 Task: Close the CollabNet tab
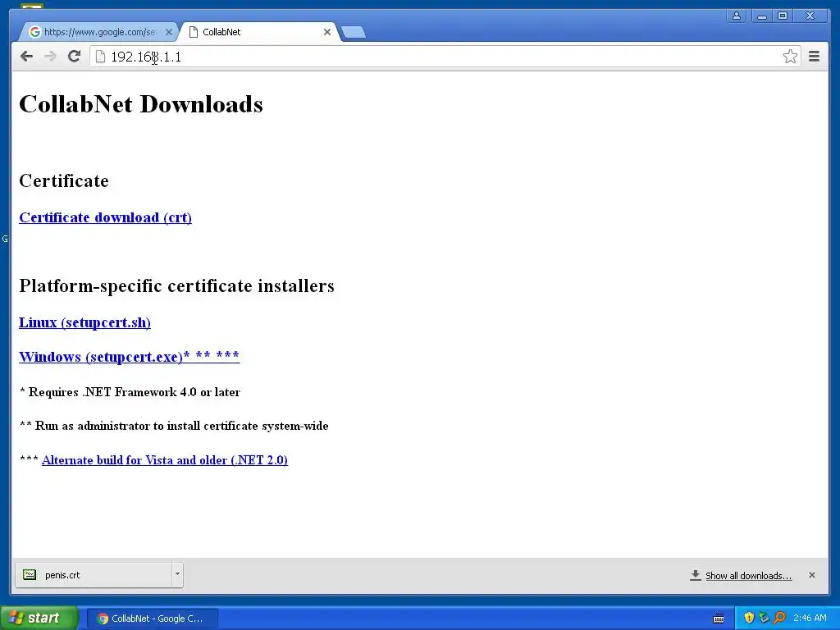(326, 32)
